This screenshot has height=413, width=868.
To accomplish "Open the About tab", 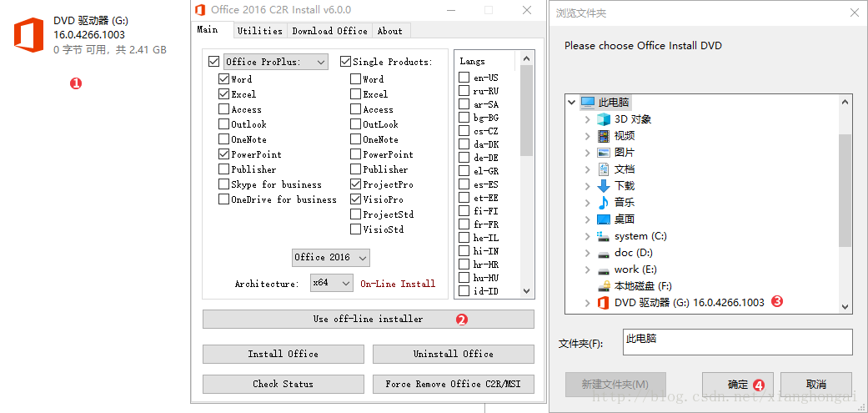I will click(x=390, y=31).
